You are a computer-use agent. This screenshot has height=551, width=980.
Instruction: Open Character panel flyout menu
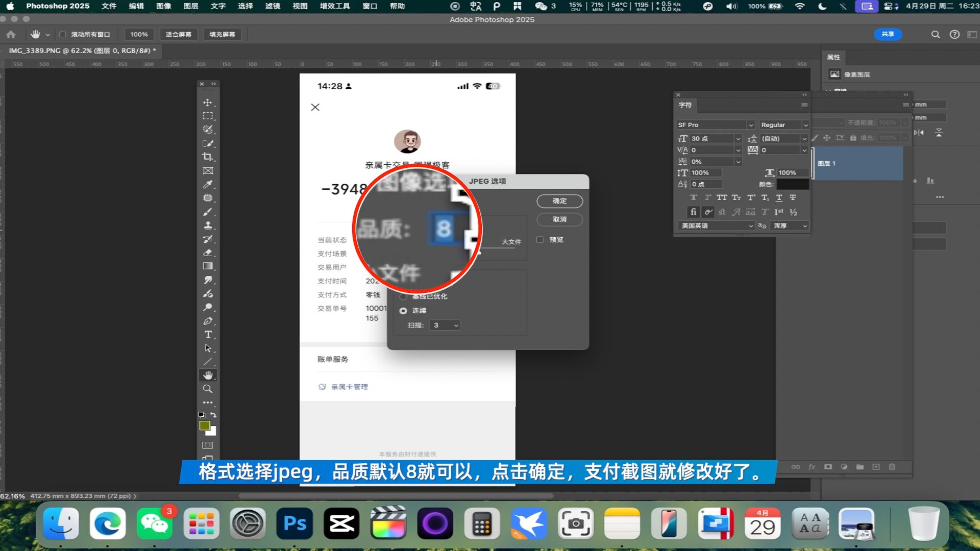[x=804, y=105]
